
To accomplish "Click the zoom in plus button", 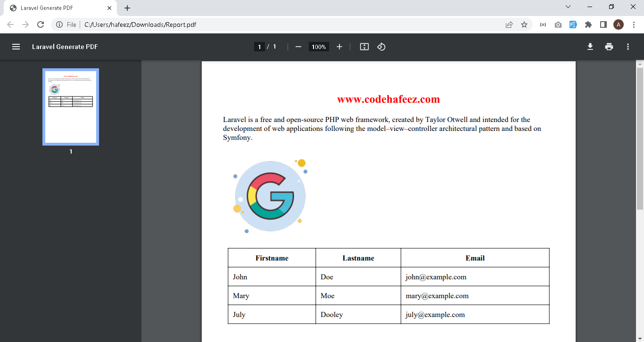I will [339, 47].
